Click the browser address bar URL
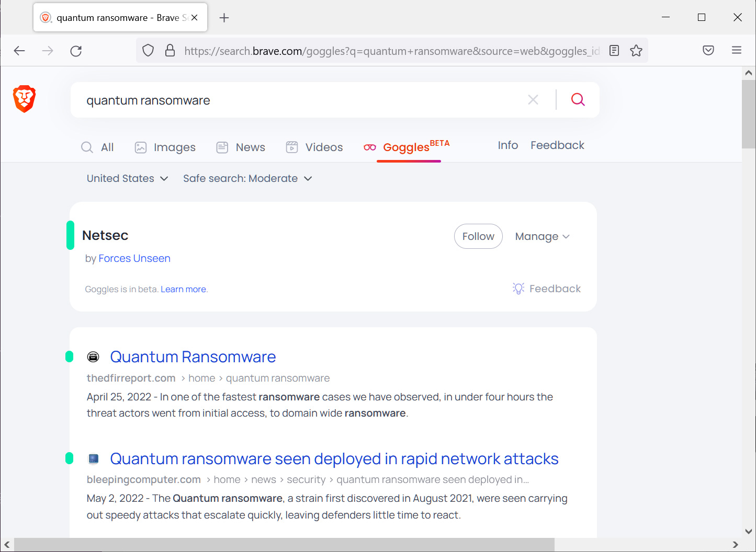756x552 pixels. [392, 51]
